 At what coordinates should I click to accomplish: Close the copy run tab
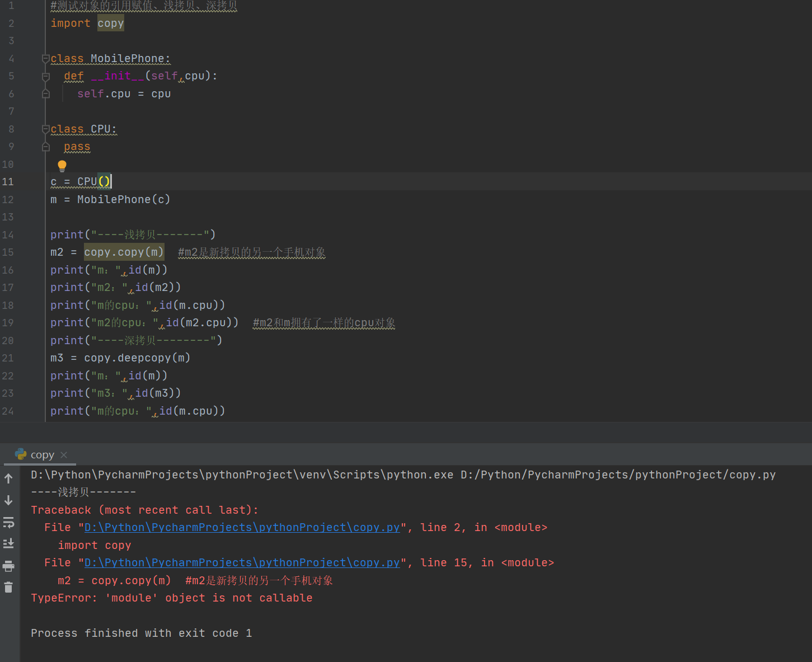64,455
